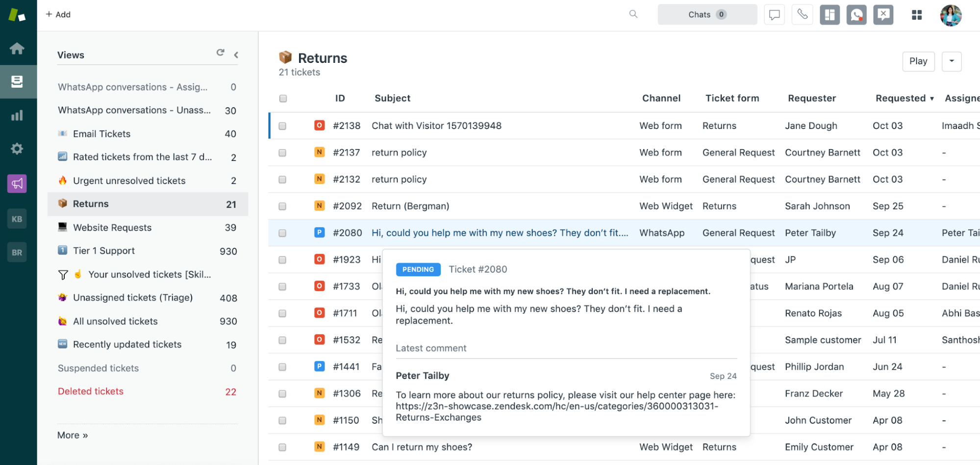This screenshot has height=465, width=980.
Task: Open the Admin settings gear icon
Action: point(18,149)
